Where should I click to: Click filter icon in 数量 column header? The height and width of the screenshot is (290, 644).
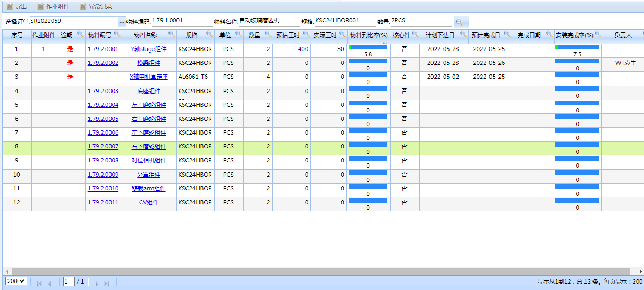pos(267,34)
